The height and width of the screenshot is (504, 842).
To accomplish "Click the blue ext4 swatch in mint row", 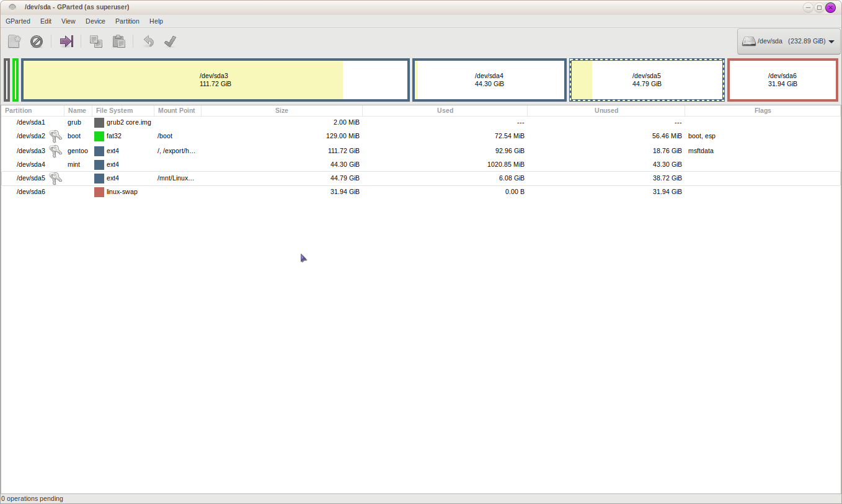I will click(99, 165).
